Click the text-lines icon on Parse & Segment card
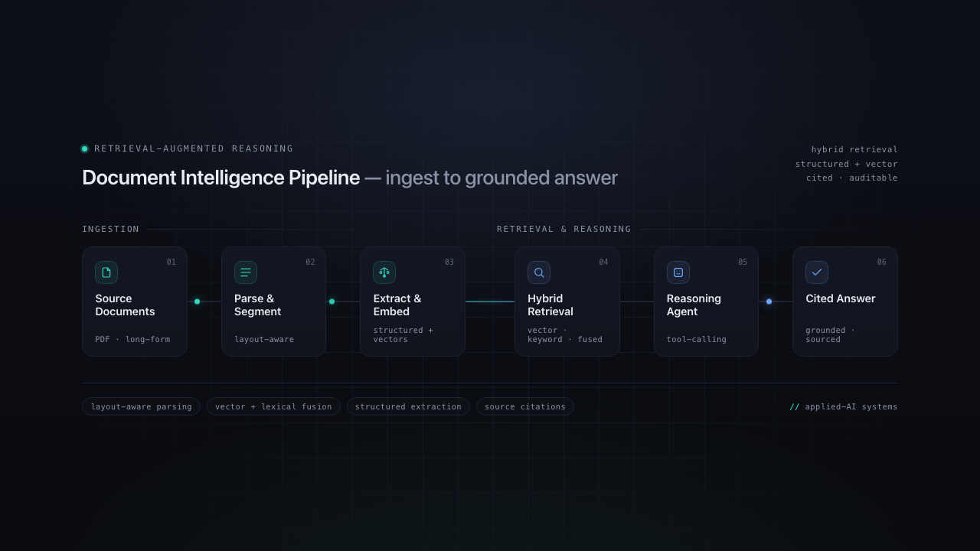Screen dimensions: 980x551 (246, 272)
